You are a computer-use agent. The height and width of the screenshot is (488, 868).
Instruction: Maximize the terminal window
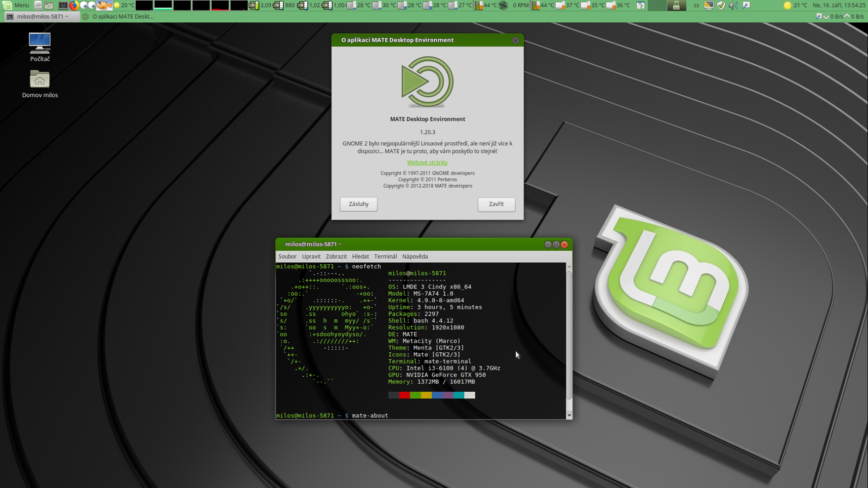coord(556,245)
